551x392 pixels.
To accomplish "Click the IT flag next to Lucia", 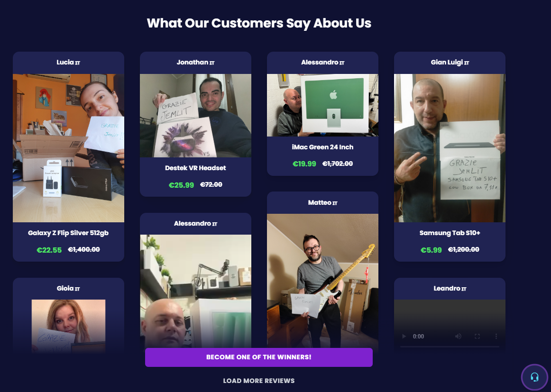I will (x=78, y=63).
